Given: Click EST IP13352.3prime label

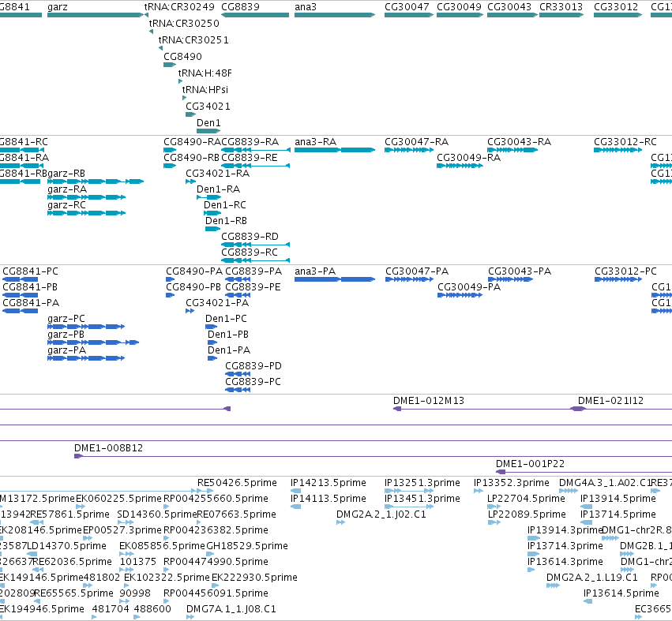Looking at the screenshot, I should (511, 483).
